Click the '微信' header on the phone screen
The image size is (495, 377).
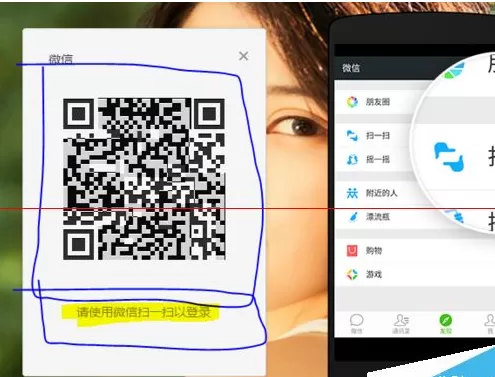click(351, 68)
